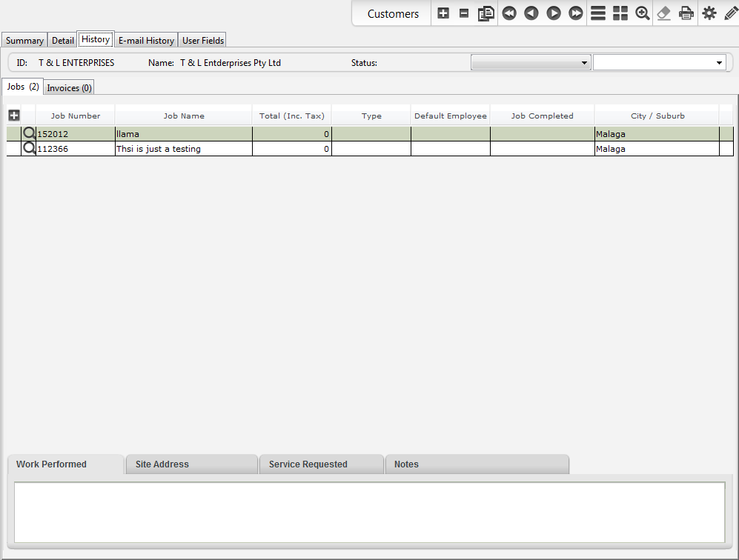Screen dimensions: 739x560
Task: Switch to the Invoices (0) tab
Action: tap(70, 88)
